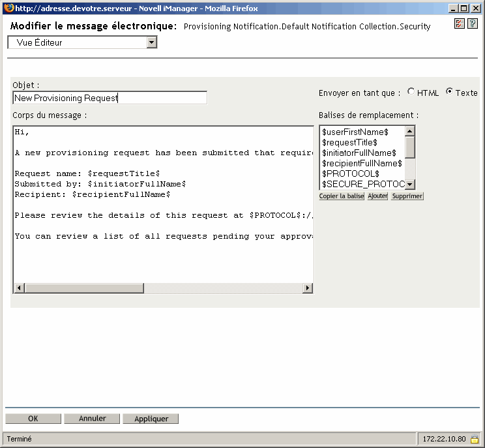Viewport: 485px width, 448px height.
Task: Open the Vue Éditeur dropdown
Action: 82,42
